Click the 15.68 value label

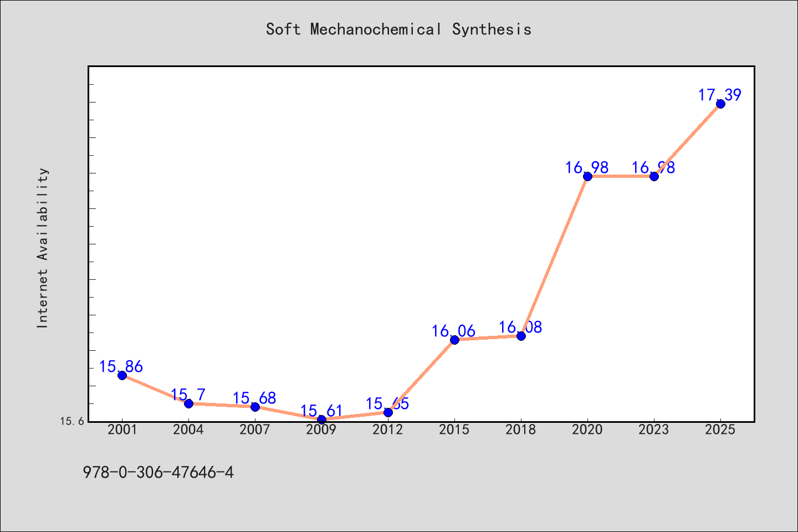(254, 398)
